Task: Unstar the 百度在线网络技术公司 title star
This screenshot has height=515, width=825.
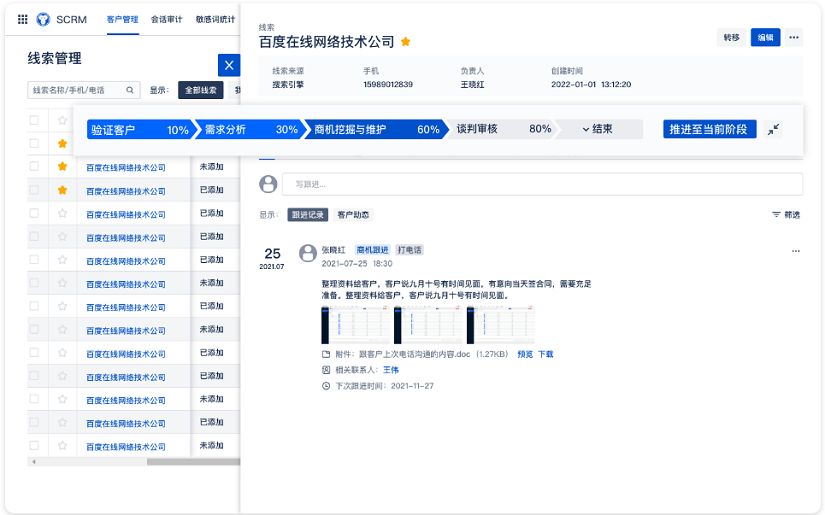Action: coord(406,42)
